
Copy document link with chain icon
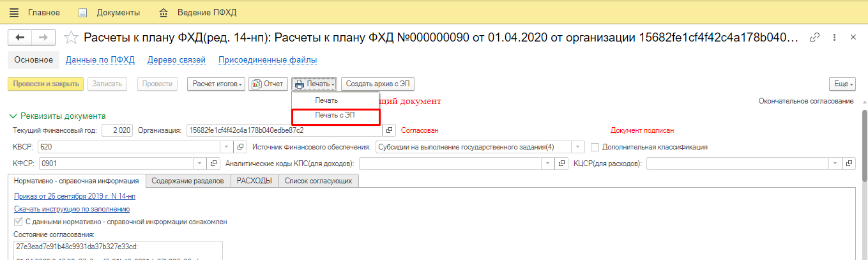click(x=814, y=38)
